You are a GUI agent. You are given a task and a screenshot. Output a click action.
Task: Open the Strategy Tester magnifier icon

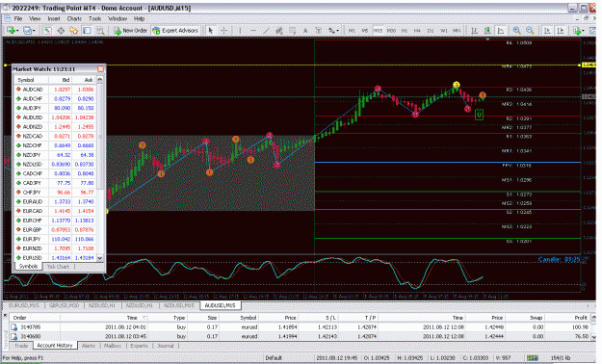coord(100,31)
